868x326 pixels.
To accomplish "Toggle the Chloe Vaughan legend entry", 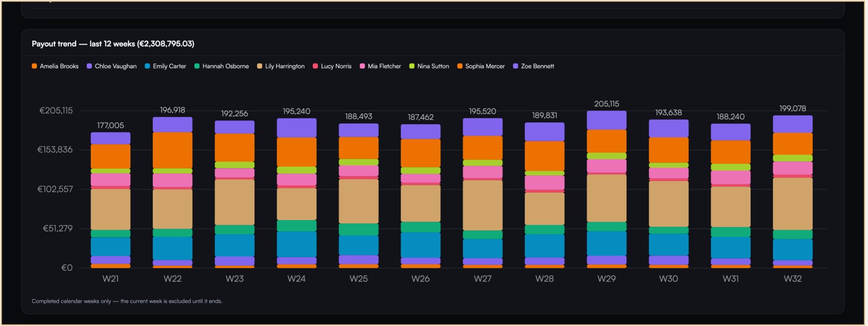I will 112,66.
